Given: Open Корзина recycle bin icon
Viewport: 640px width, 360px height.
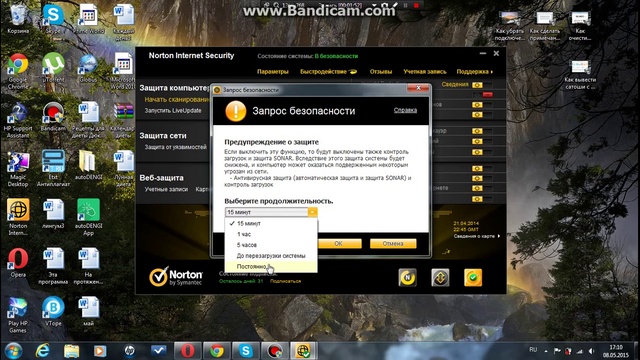Looking at the screenshot, I should 18,19.
